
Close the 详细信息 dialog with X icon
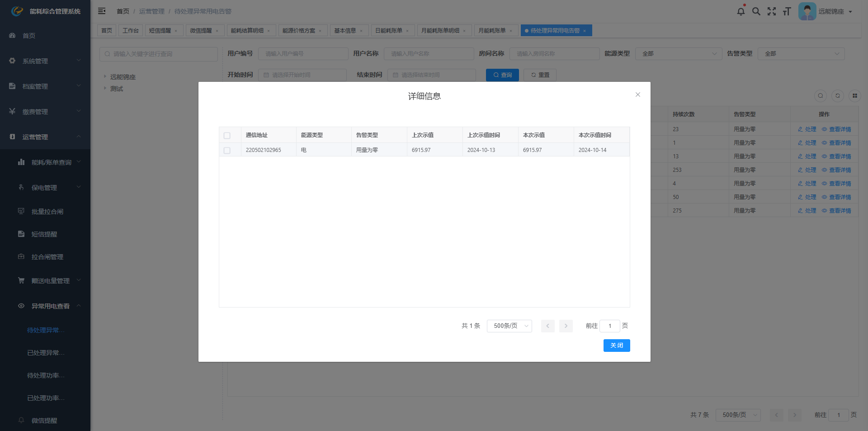click(x=637, y=95)
